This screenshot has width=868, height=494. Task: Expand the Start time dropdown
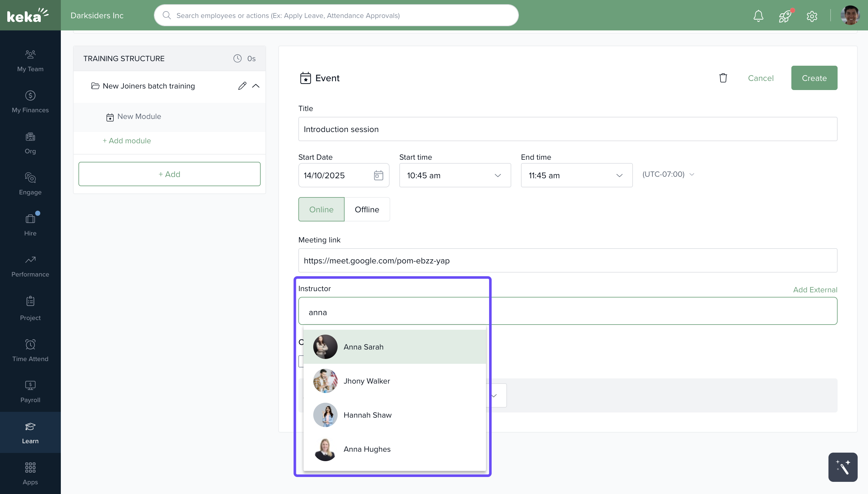454,176
